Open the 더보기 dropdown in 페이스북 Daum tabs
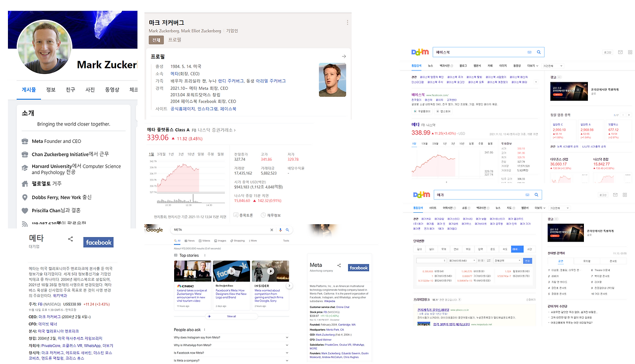635x364 pixels. point(532,65)
